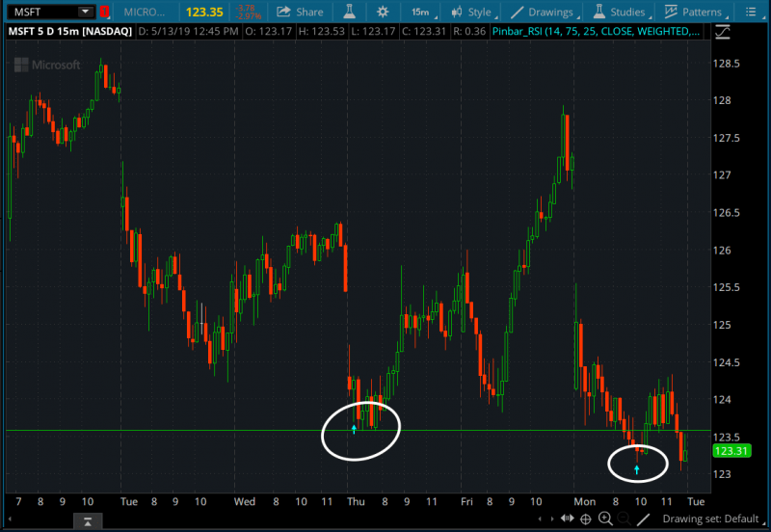Open the 15m timeframe dropdown
The height and width of the screenshot is (532, 771).
coord(421,12)
